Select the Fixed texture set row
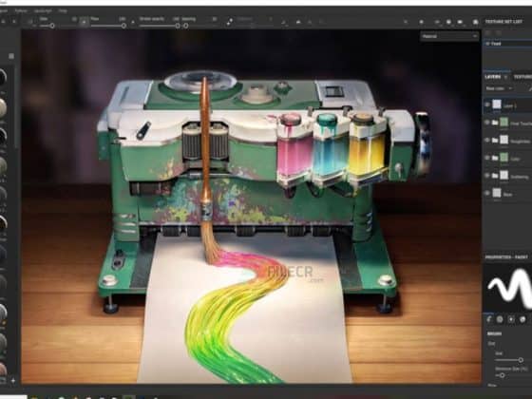This screenshot has height=399, width=532. click(x=508, y=44)
